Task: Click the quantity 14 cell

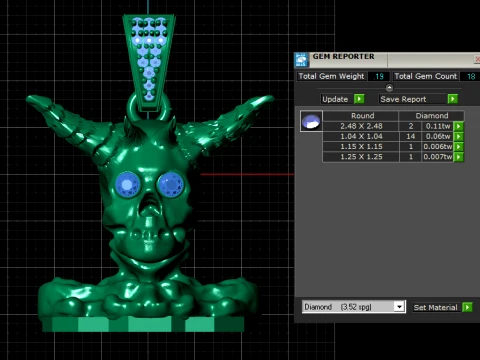Action: (410, 136)
